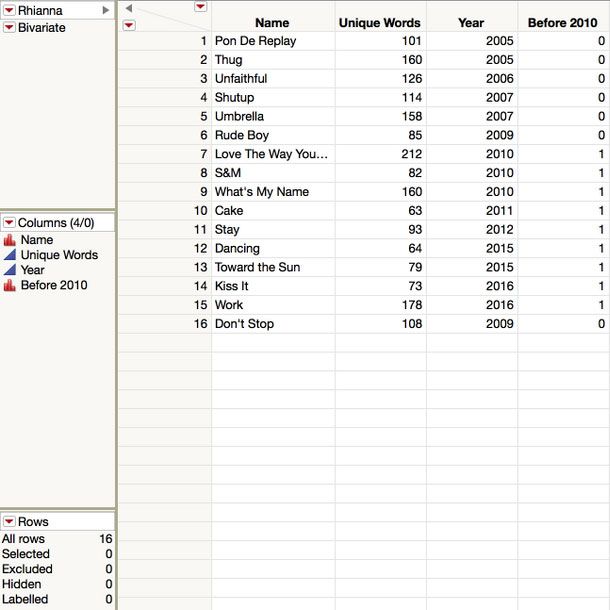
Task: Select the Before 2010 column header
Action: [x=563, y=23]
